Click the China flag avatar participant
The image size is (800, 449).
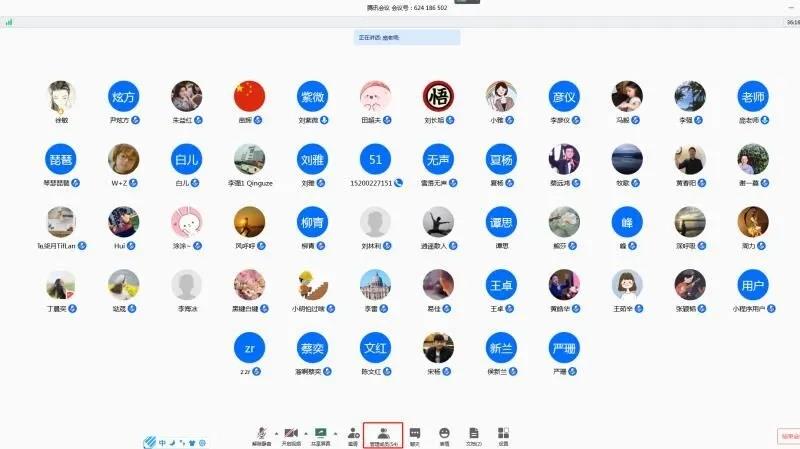click(x=249, y=97)
